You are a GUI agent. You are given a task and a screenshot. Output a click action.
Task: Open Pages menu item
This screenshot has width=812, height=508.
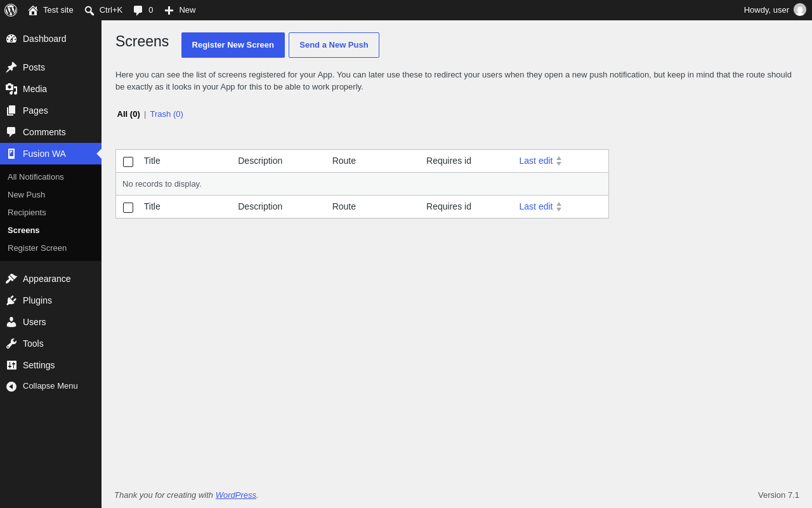tap(51, 110)
